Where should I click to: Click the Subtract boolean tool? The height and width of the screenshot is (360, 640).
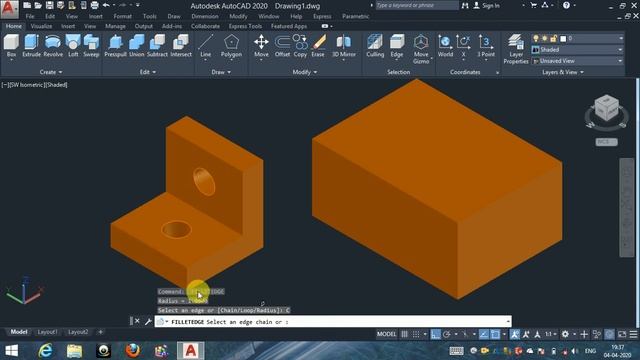click(x=157, y=46)
